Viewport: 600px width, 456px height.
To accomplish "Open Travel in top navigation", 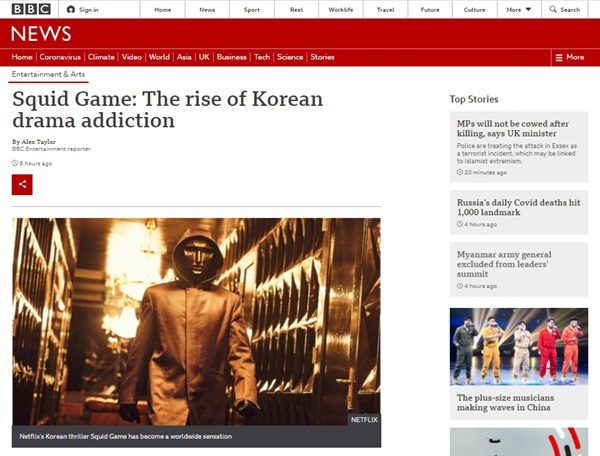I will [385, 10].
